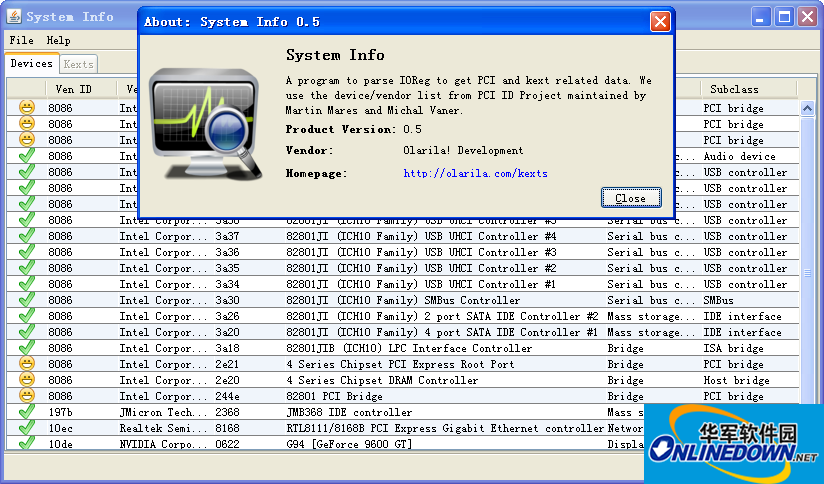Click the Java app icon in System Info title bar
This screenshot has height=484, width=824.
pyautogui.click(x=14, y=17)
